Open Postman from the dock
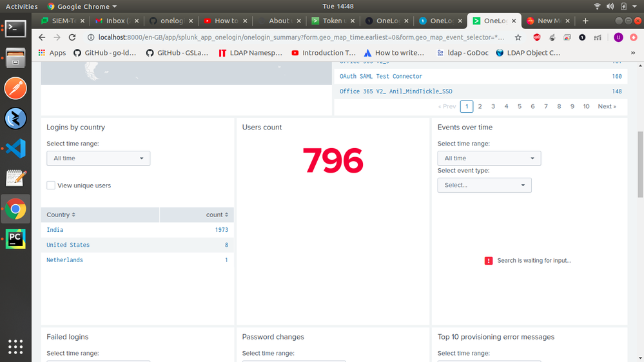This screenshot has height=362, width=644. click(x=15, y=88)
